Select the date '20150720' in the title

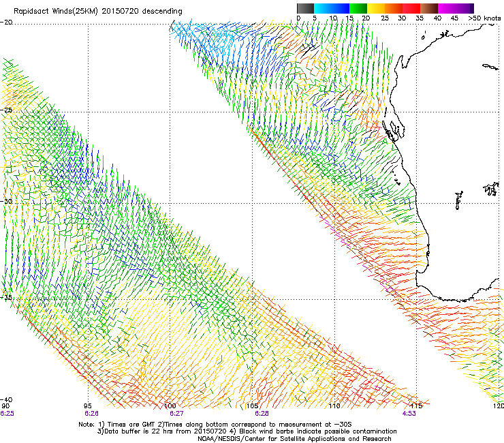(x=120, y=12)
